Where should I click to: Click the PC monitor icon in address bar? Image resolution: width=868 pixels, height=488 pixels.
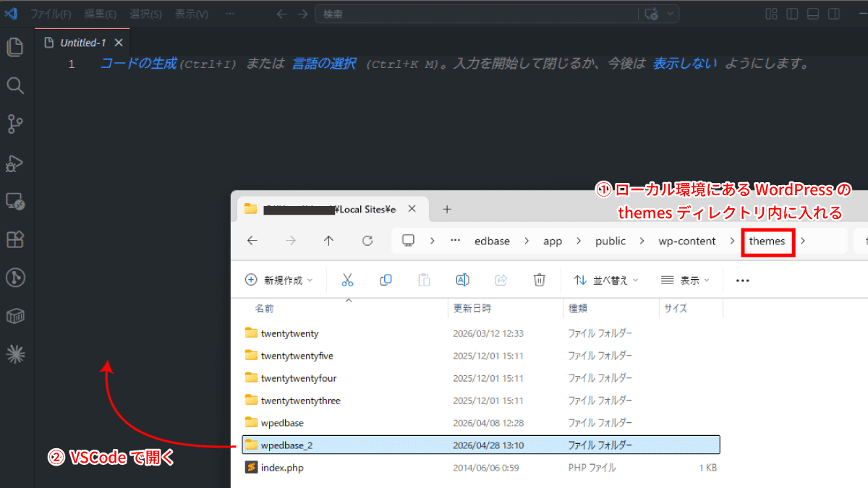click(x=409, y=241)
